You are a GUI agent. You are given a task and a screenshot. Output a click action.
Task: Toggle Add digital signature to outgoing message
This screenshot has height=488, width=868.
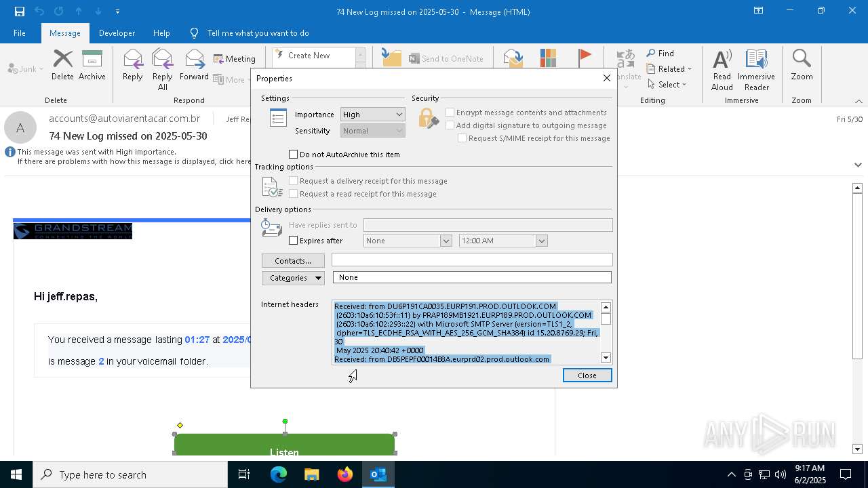pyautogui.click(x=450, y=125)
